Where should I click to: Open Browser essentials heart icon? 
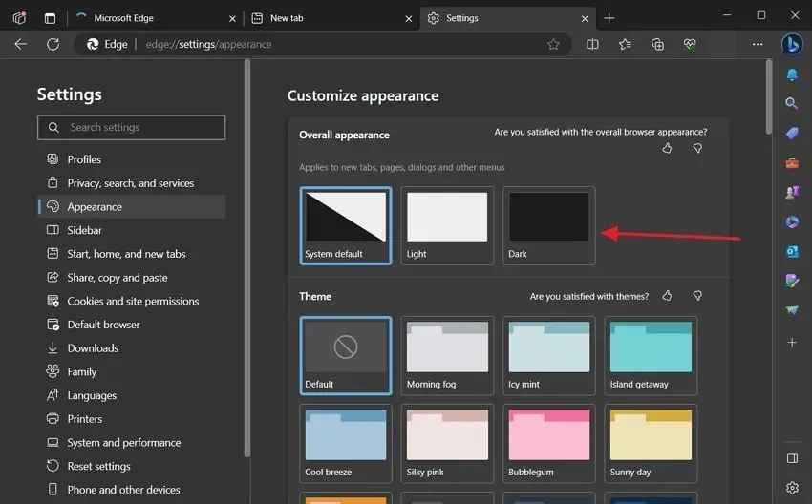pos(690,44)
